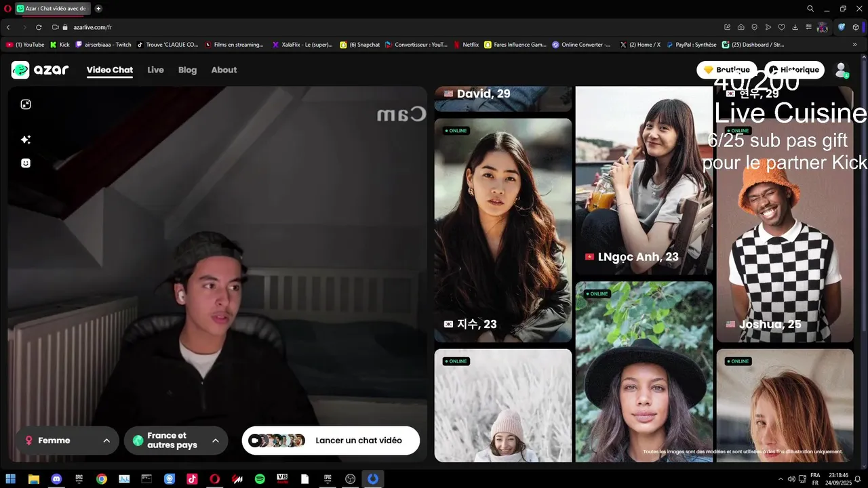Open OBS Studio from the taskbar

point(350,479)
